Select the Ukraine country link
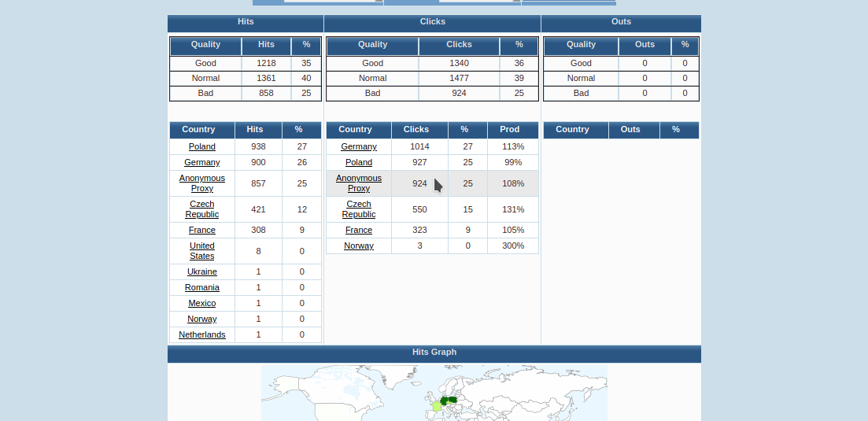This screenshot has height=421, width=868. pos(202,271)
